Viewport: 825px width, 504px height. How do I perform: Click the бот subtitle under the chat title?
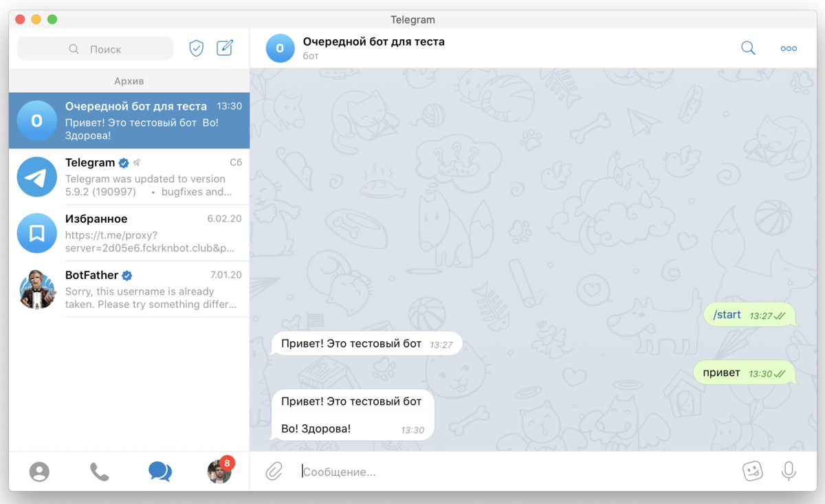click(x=311, y=56)
